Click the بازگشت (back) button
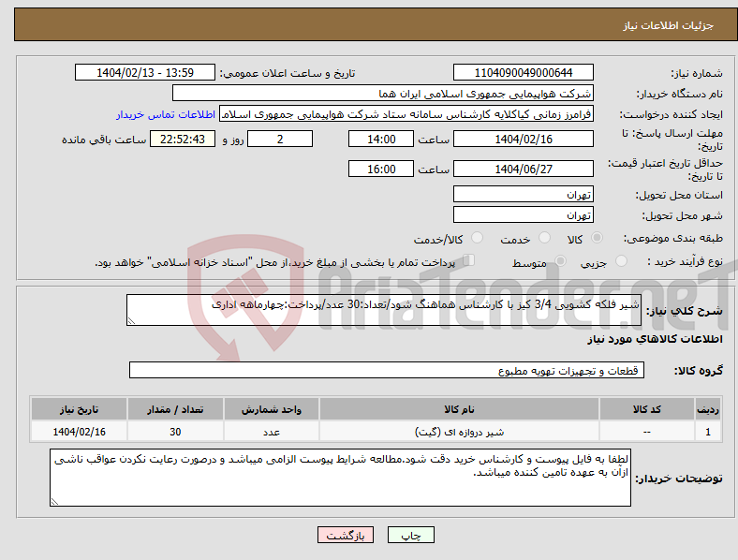This screenshot has width=738, height=560. coord(346,535)
